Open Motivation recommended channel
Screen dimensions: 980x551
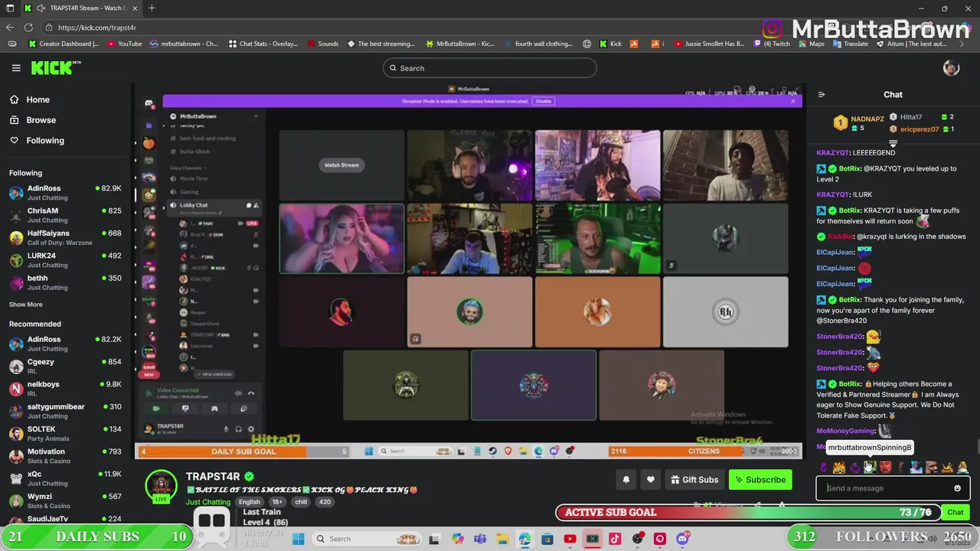coord(65,455)
